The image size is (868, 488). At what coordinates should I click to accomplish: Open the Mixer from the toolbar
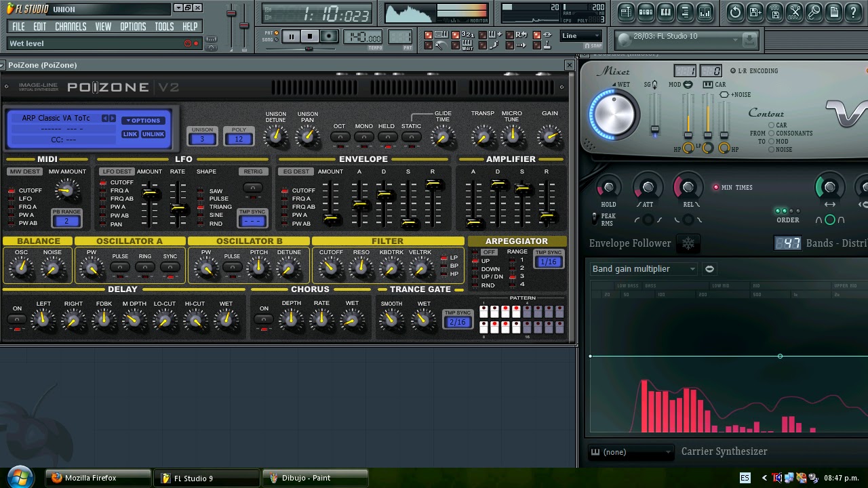point(706,12)
